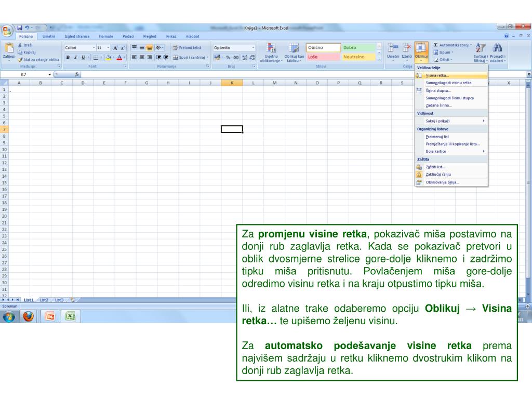The height and width of the screenshot is (399, 532).
Task: Open Oblikuj kao tablicu menu
Action: click(x=294, y=52)
